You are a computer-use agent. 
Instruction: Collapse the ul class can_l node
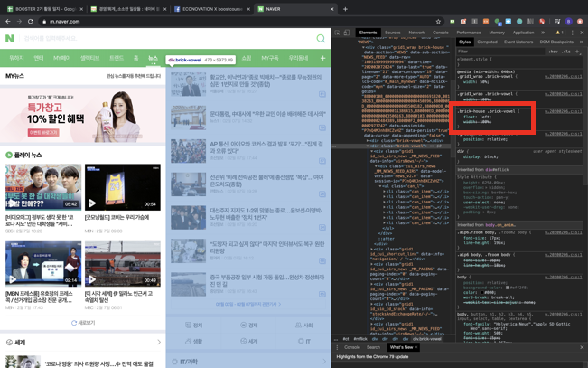[x=380, y=186]
